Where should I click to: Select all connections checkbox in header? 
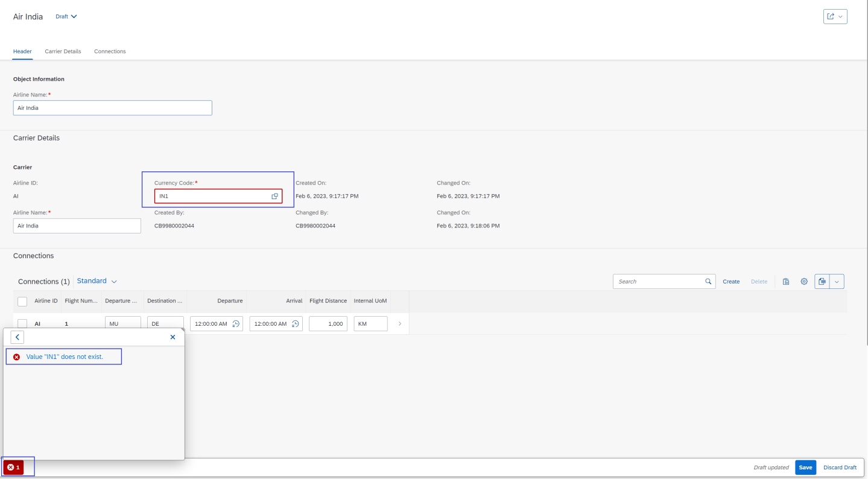click(x=22, y=301)
